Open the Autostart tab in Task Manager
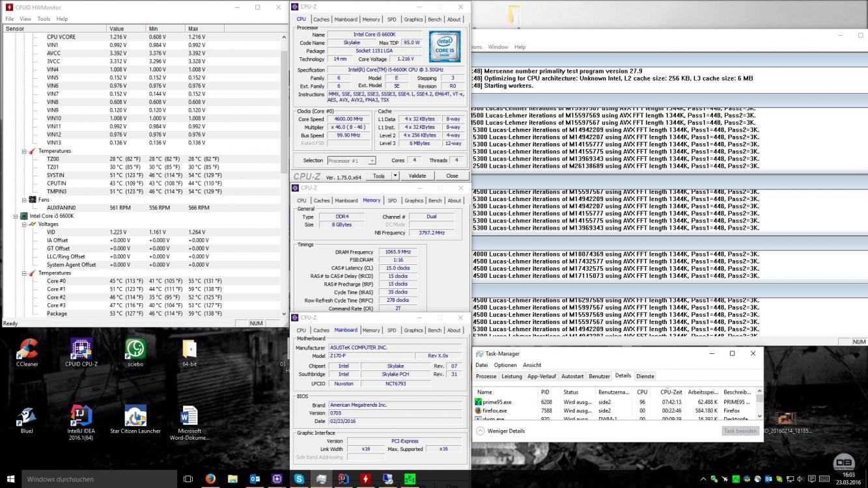The image size is (868, 488). pos(572,376)
